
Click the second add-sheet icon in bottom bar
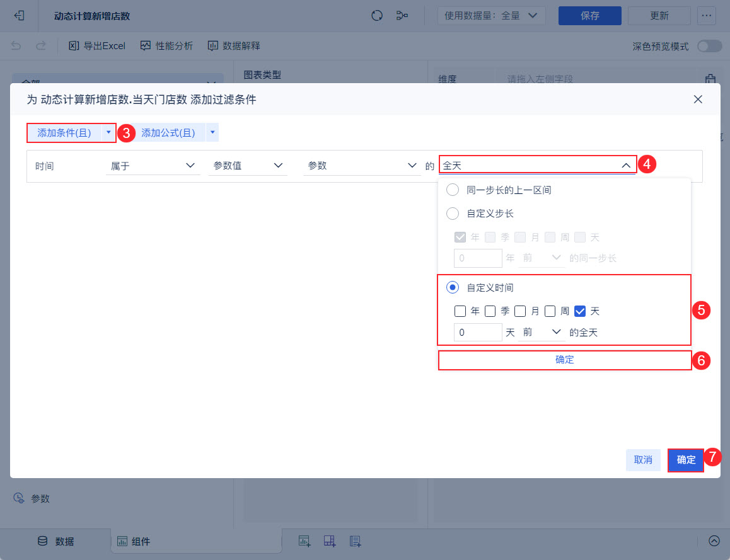click(330, 541)
